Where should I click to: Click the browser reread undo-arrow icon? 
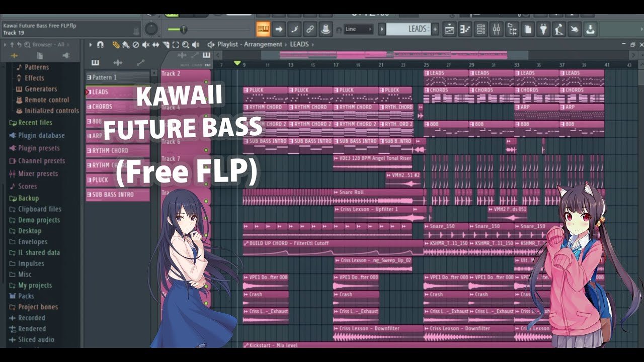[19, 45]
